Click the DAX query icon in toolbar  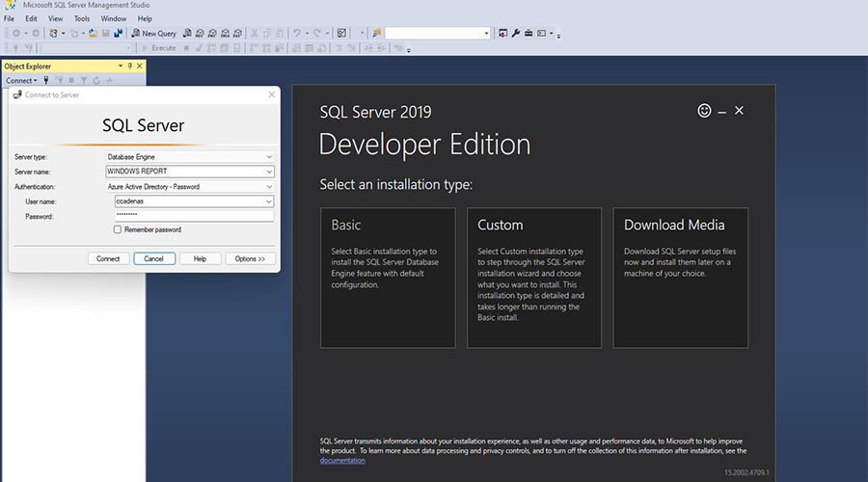click(237, 33)
